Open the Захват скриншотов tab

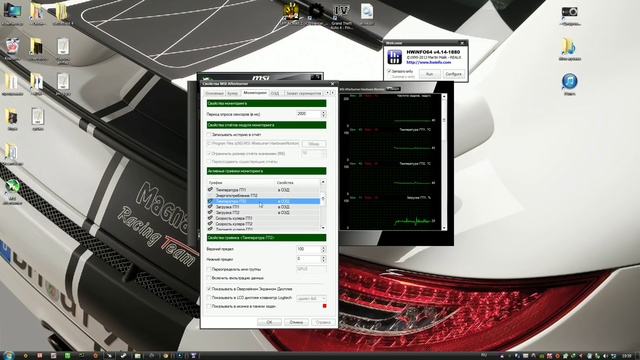[303, 93]
